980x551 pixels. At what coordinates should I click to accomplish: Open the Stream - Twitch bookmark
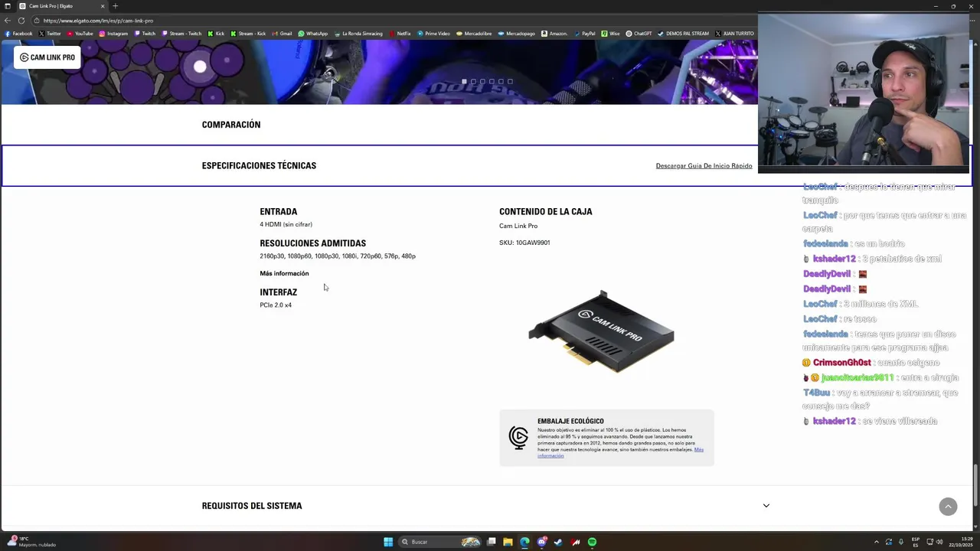pyautogui.click(x=181, y=34)
